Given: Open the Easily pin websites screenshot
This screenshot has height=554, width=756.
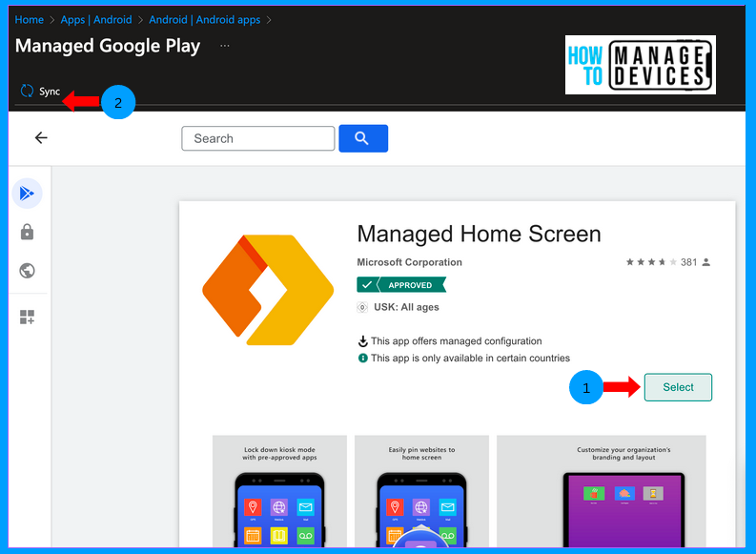Looking at the screenshot, I should [422, 491].
